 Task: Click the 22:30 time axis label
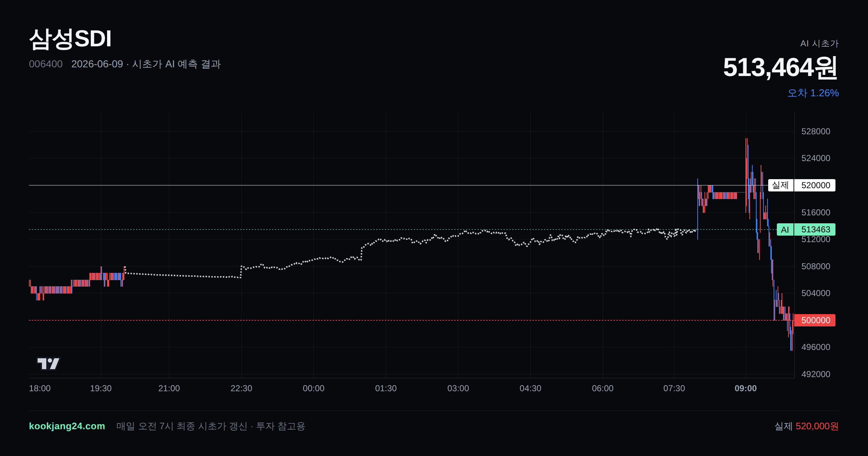click(x=242, y=388)
